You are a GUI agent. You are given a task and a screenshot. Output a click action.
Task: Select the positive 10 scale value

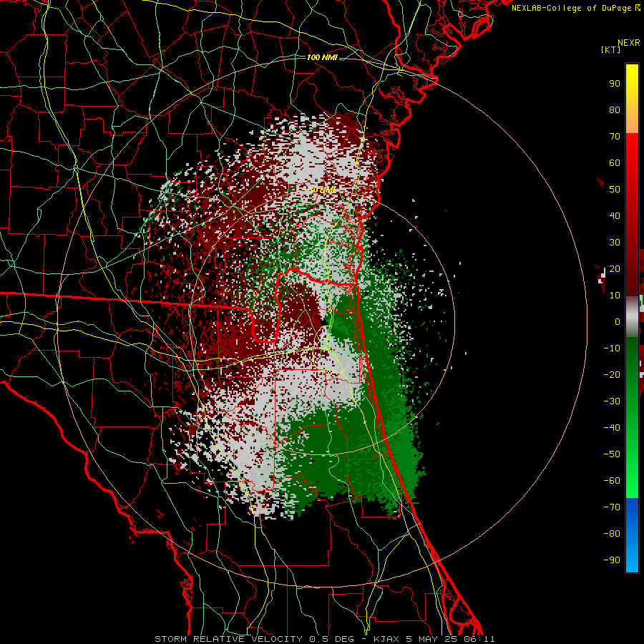pos(615,296)
